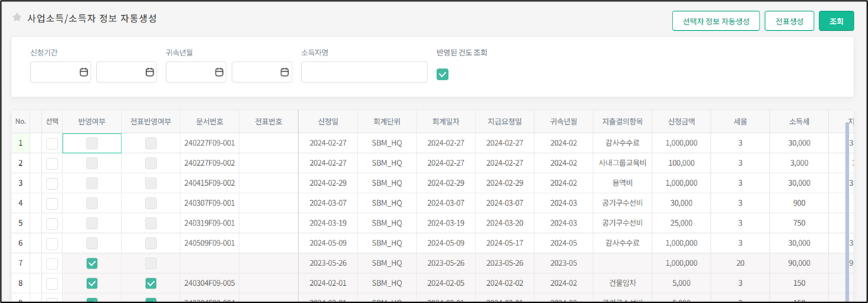Open calendar picker for 신청기간 start date
Screen dimensions: 868x303
(84, 72)
